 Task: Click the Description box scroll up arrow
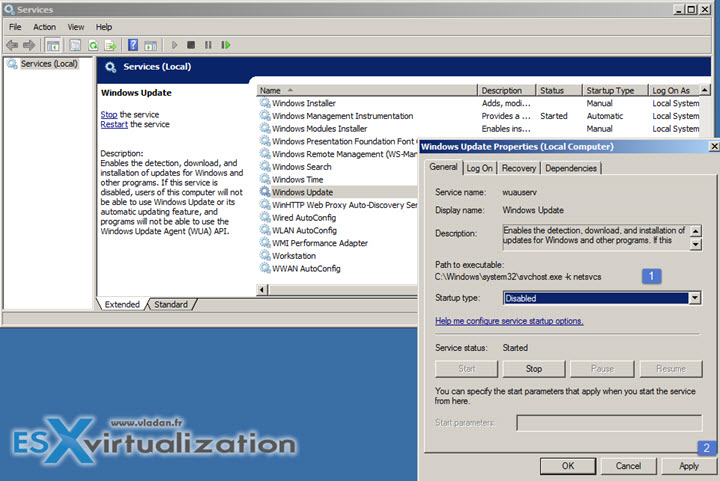(x=696, y=231)
